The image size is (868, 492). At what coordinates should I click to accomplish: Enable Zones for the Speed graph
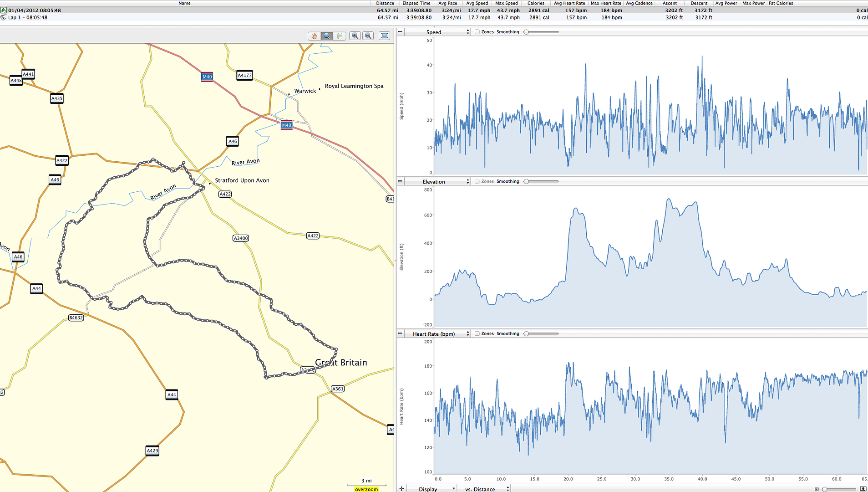click(477, 32)
